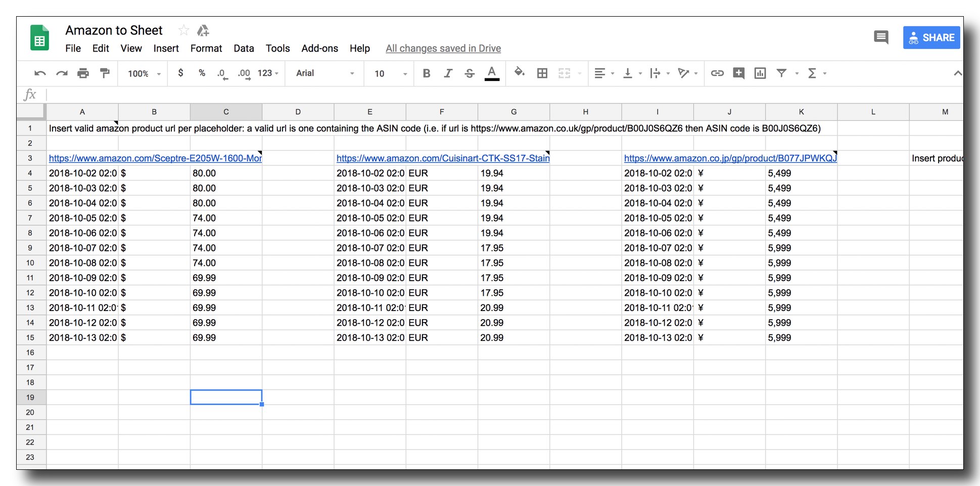Open the Insert menu
980x486 pixels.
point(166,49)
